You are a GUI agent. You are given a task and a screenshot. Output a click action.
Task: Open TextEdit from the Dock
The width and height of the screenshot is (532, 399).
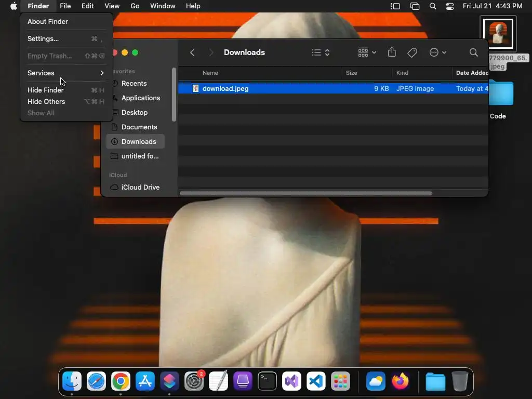(x=219, y=381)
